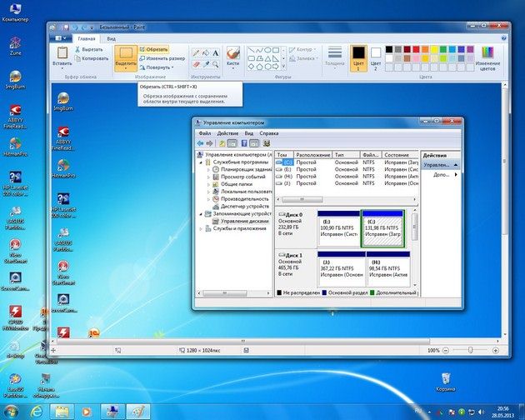Select the Text tool with letter A
Viewport: 525px width, 420px height.
(216, 53)
